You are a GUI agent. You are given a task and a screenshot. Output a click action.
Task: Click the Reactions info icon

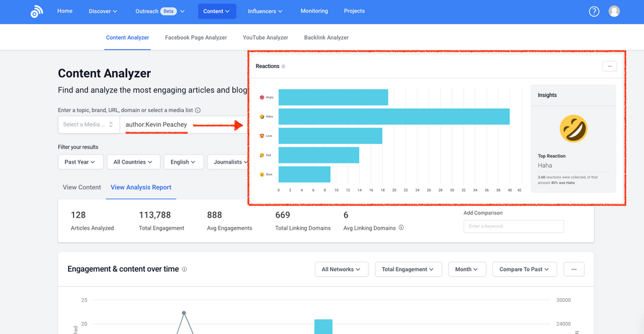click(284, 67)
